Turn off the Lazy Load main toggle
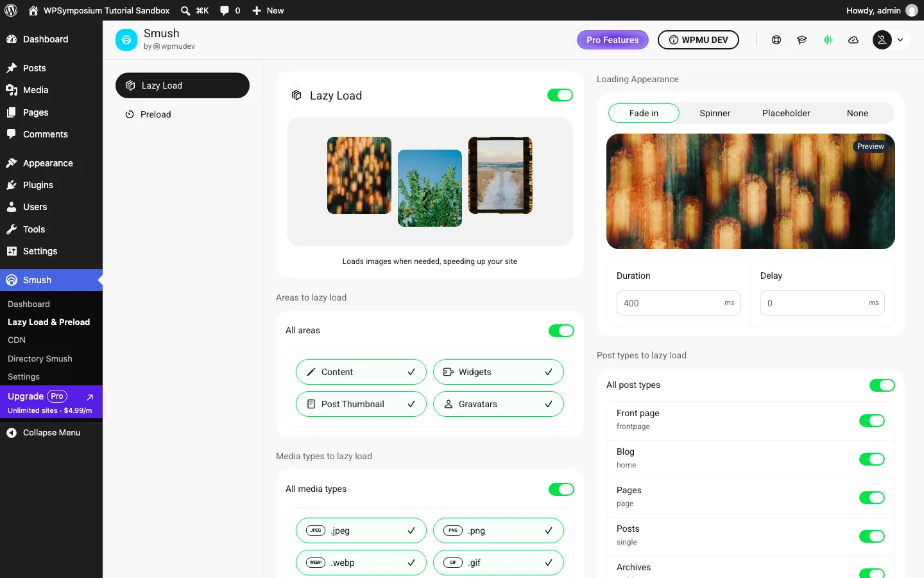 tap(560, 95)
